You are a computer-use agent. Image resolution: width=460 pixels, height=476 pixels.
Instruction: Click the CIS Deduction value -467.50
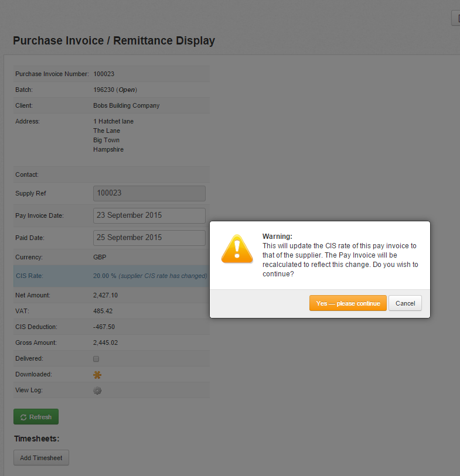[x=104, y=327]
